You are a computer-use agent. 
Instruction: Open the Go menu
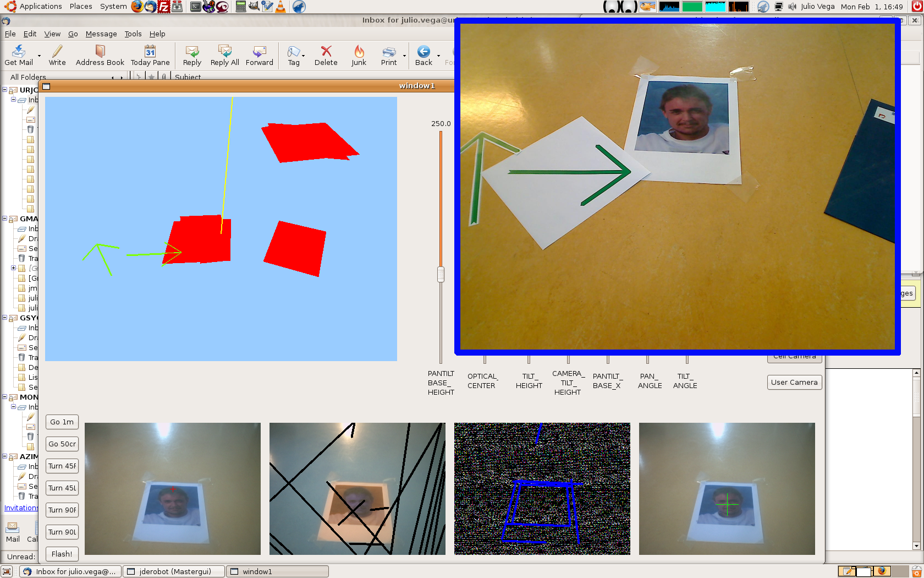click(73, 34)
